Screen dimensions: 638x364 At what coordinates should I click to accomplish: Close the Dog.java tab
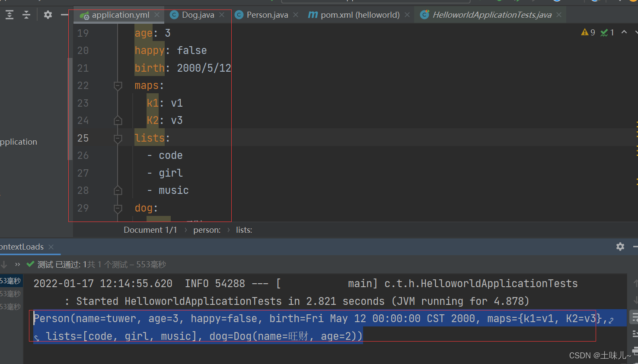pos(222,15)
